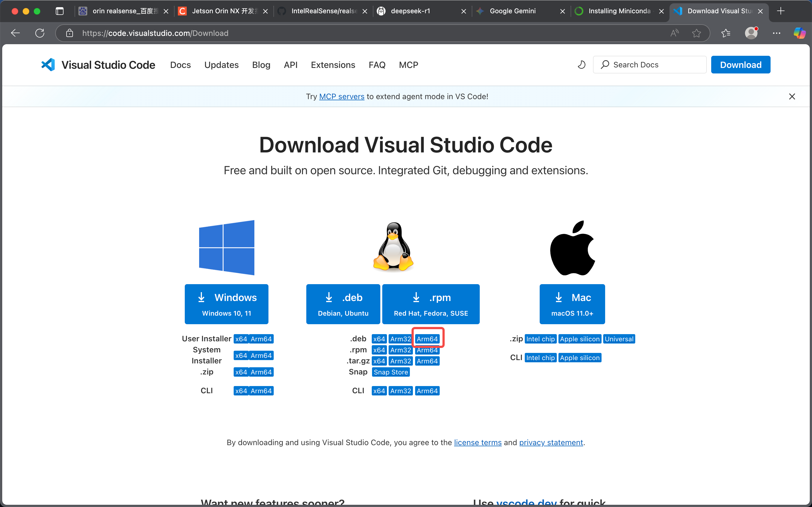
Task: Open the Favorites list icon
Action: pyautogui.click(x=726, y=33)
